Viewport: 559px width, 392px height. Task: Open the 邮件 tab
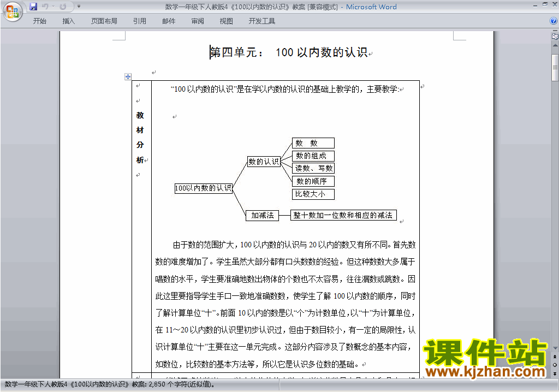[169, 21]
